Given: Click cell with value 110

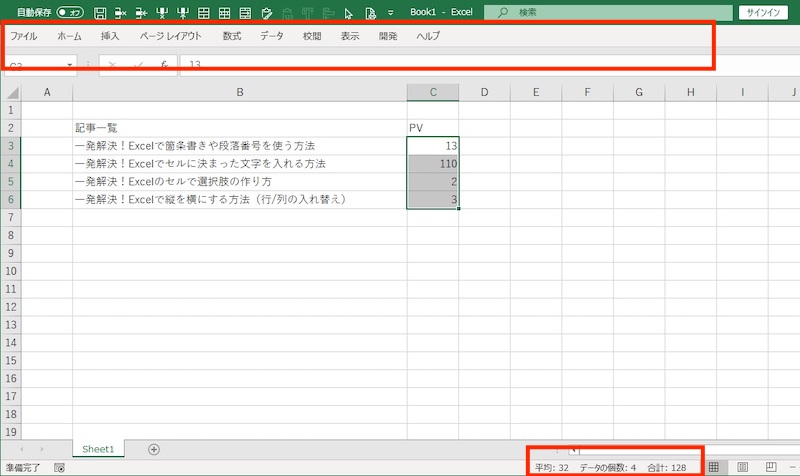Looking at the screenshot, I should (433, 164).
